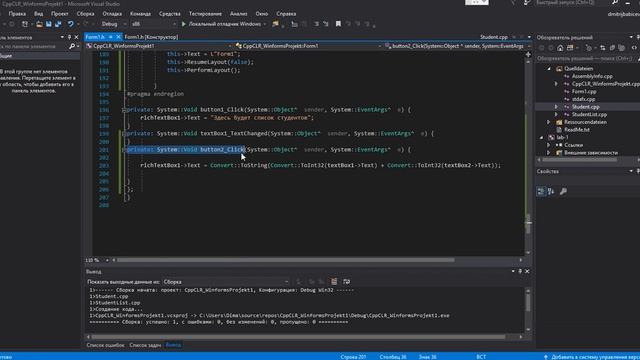Open the Output source dropdown showing Сборка

[x=226, y=282]
